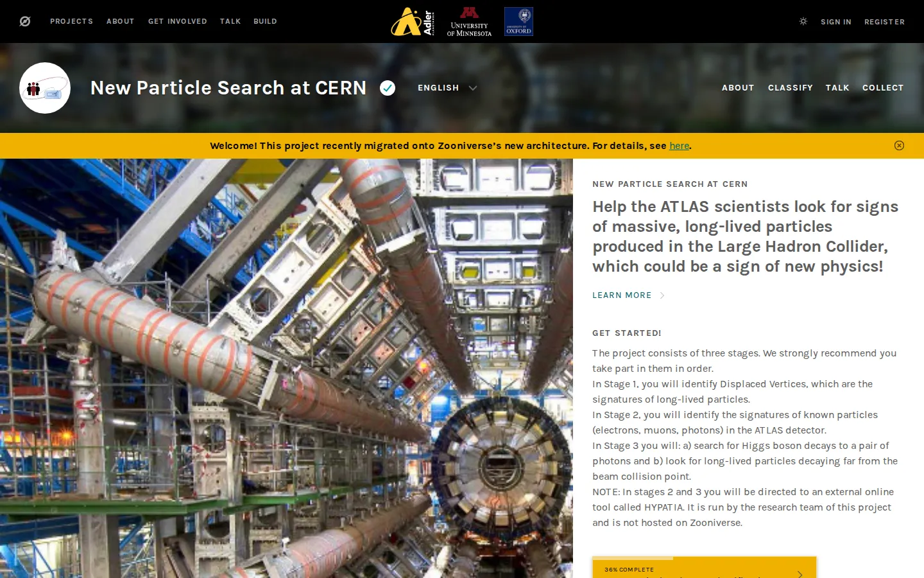Click the verified project checkmark badge
The width and height of the screenshot is (924, 578).
388,88
